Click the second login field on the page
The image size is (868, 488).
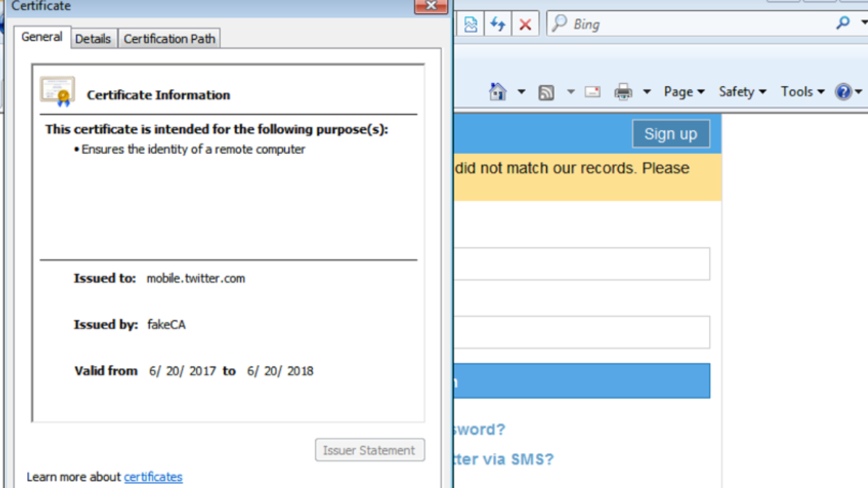[582, 333]
